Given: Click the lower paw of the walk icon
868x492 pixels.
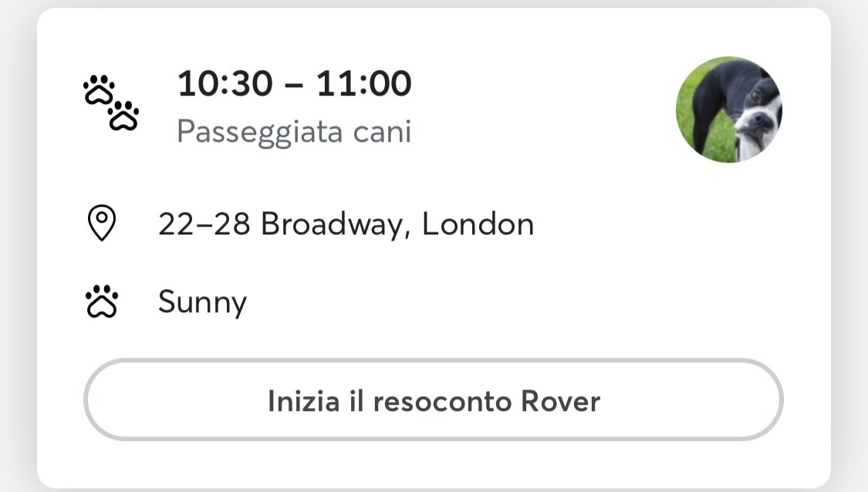Looking at the screenshot, I should [123, 116].
